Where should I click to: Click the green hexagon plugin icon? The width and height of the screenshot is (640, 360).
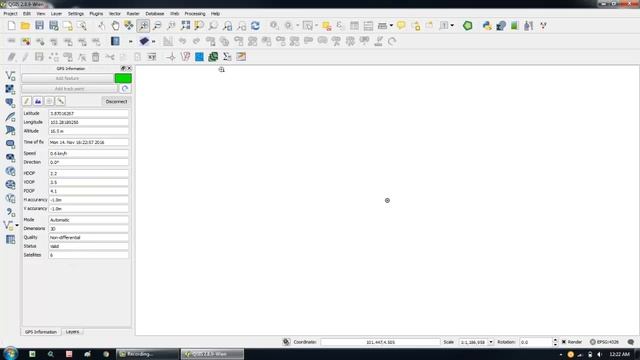[x=468, y=26]
